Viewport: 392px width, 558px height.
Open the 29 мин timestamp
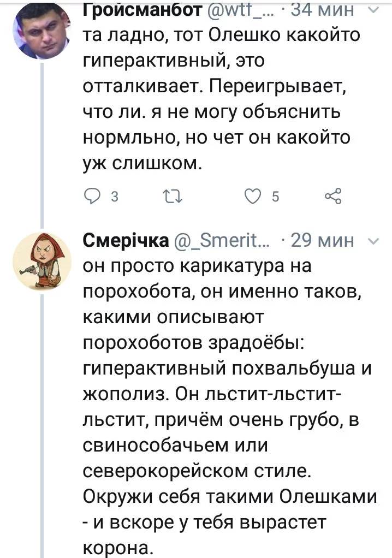coord(323,240)
